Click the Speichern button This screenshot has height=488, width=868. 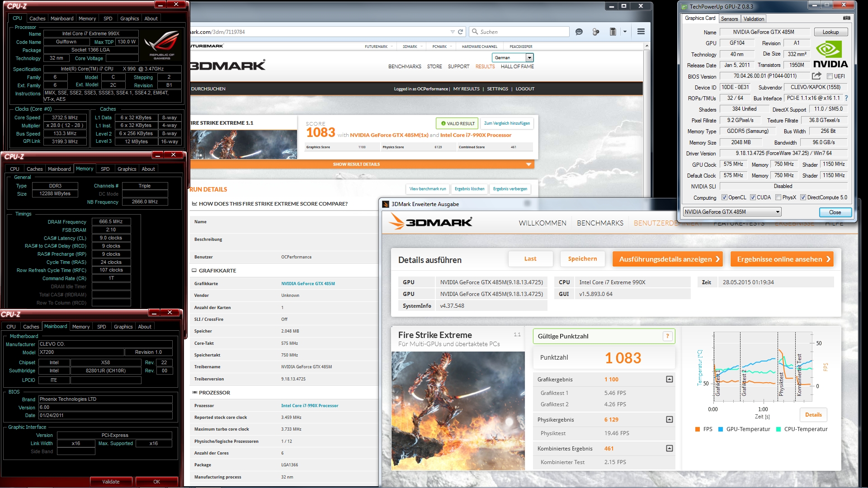click(582, 259)
